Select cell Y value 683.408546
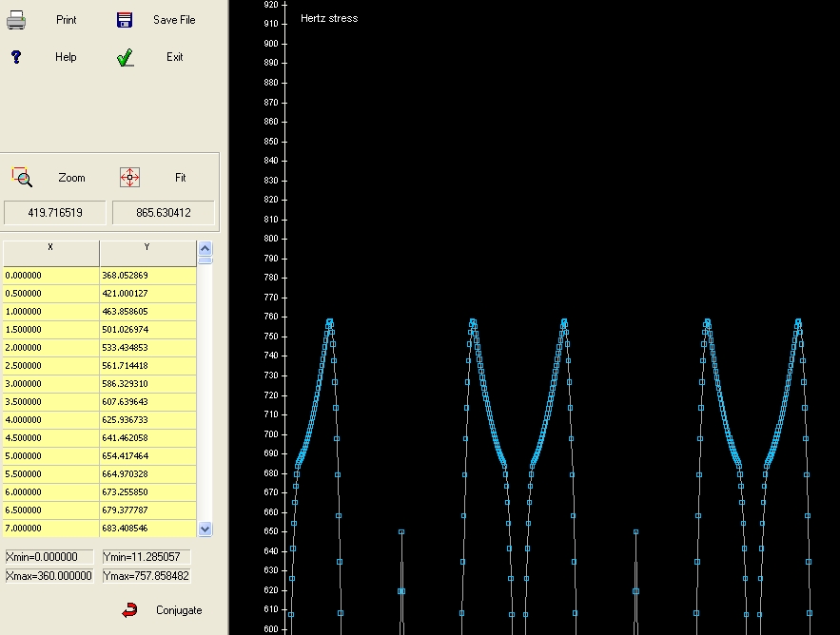Viewport: 840px width, 635px height. pyautogui.click(x=147, y=529)
